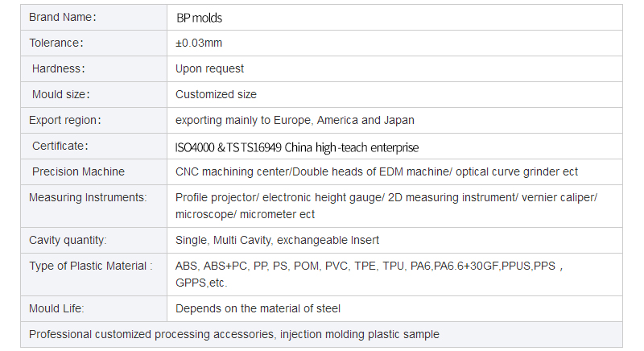
Task: Click the Depends on the material of steel text
Action: (258, 308)
